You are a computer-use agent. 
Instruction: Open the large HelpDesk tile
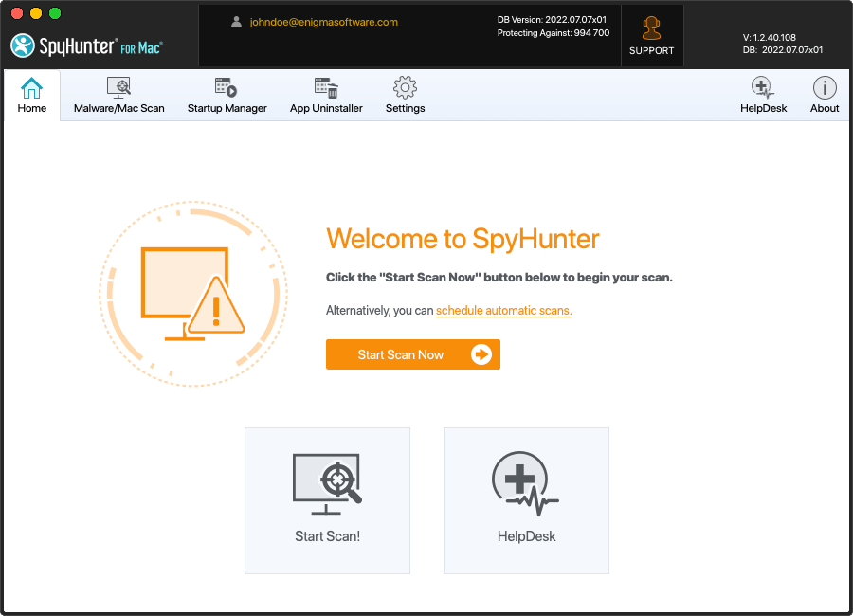coord(526,500)
